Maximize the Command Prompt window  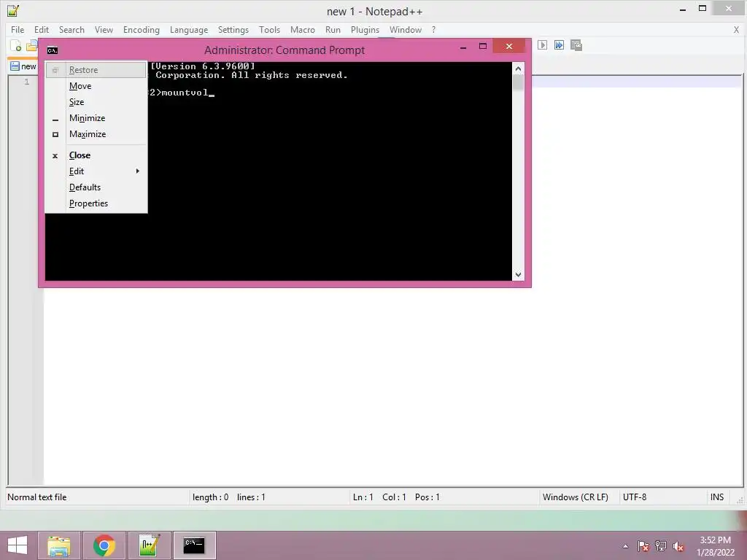point(483,47)
